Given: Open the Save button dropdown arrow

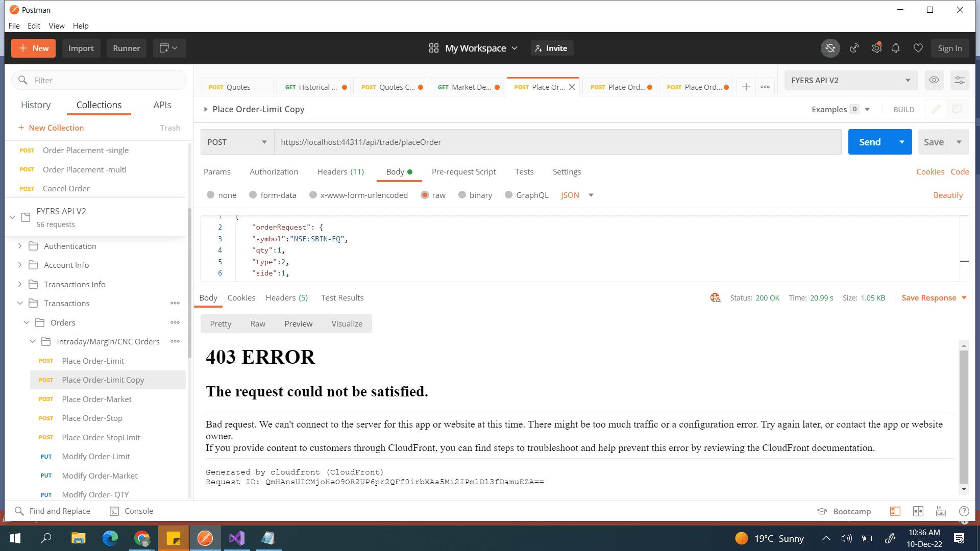Looking at the screenshot, I should (959, 142).
